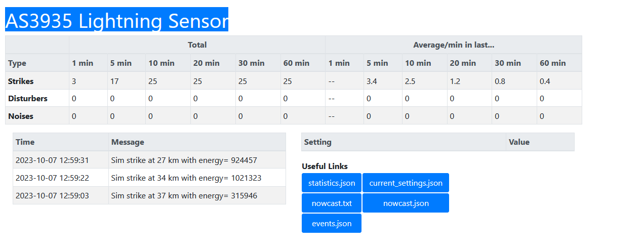
Task: Click the Average/min in last... group header
Action: pyautogui.click(x=454, y=45)
